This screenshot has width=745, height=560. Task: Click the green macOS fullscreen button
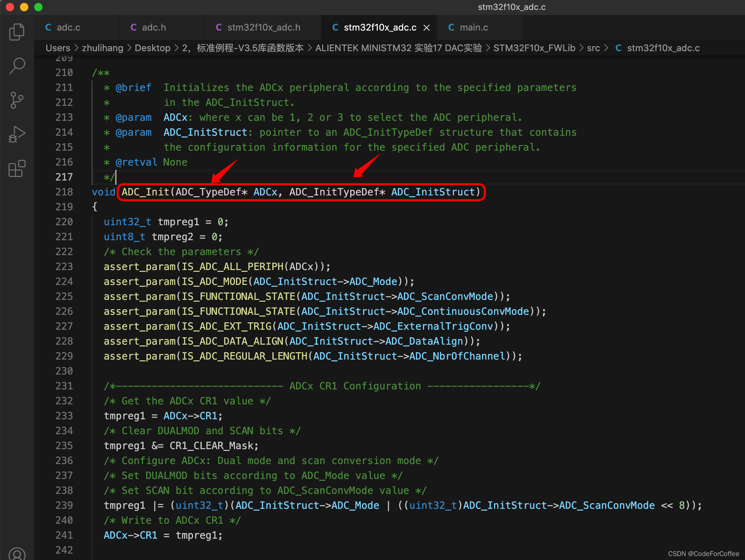tap(38, 7)
